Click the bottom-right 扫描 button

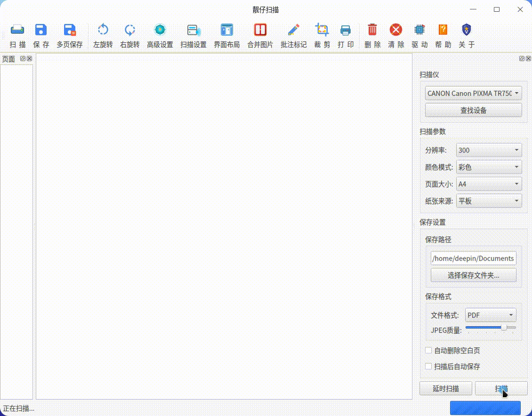pos(501,388)
